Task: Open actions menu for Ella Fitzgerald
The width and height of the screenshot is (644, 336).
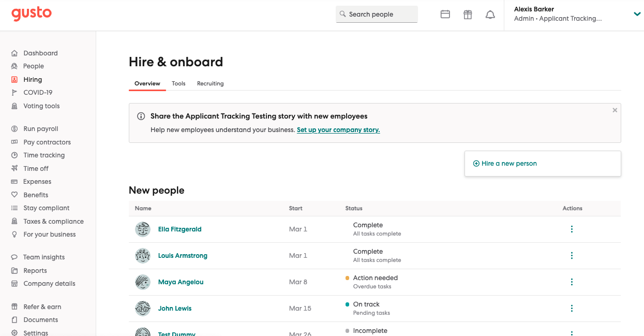Action: coord(572,229)
